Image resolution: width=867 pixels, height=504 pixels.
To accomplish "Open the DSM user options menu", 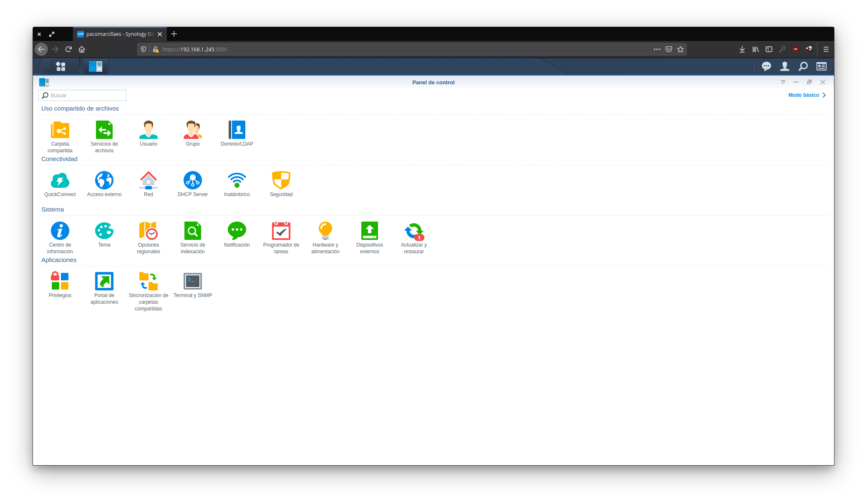I will (x=784, y=66).
